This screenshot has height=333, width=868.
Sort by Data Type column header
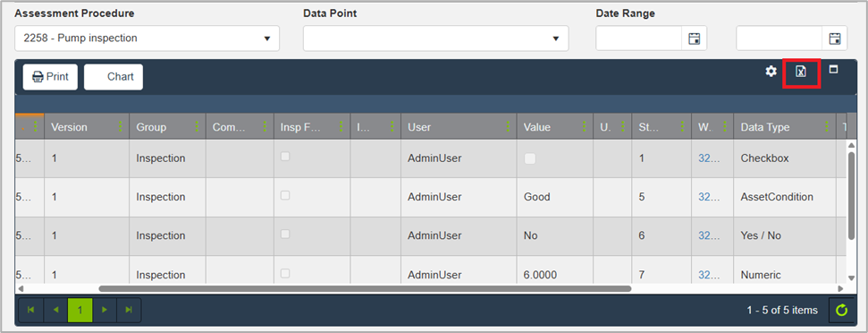tap(765, 127)
